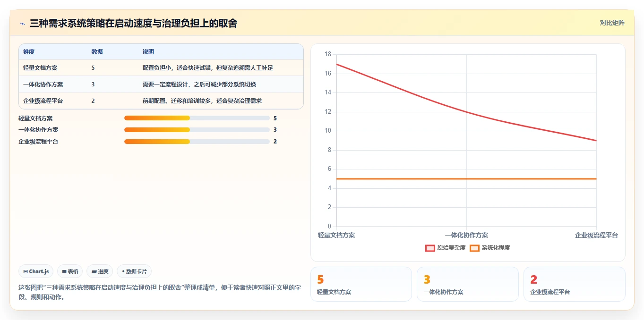The width and height of the screenshot is (644, 320).
Task: Click the 维度 column header
Action: pos(29,52)
